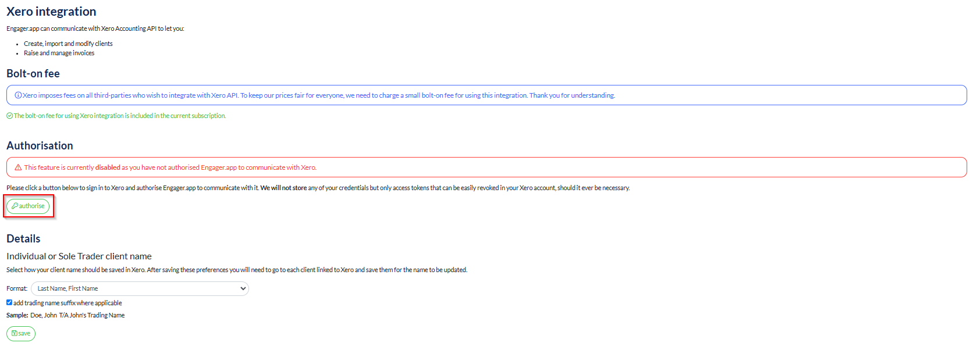Click the green check icon beside bolt-on fee status

pos(9,116)
